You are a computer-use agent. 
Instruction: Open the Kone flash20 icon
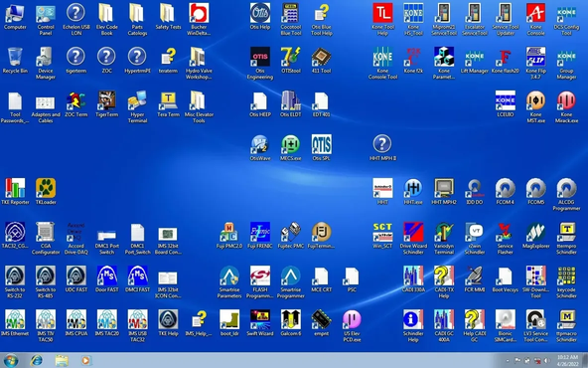tap(506, 60)
